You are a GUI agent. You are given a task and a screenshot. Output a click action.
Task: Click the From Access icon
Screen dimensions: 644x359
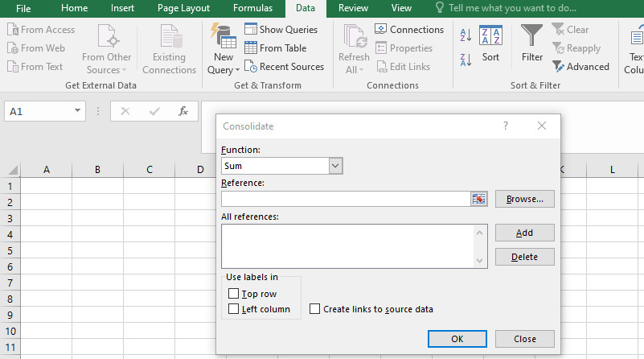tap(13, 30)
